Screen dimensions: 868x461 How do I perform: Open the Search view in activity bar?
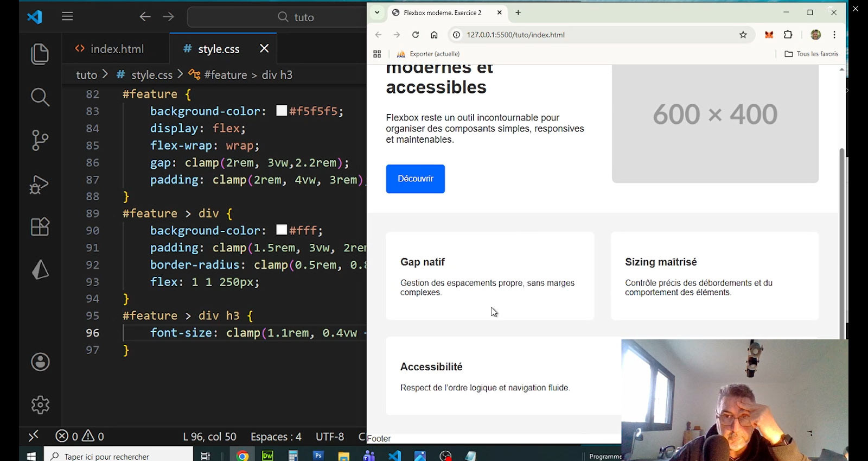click(40, 97)
